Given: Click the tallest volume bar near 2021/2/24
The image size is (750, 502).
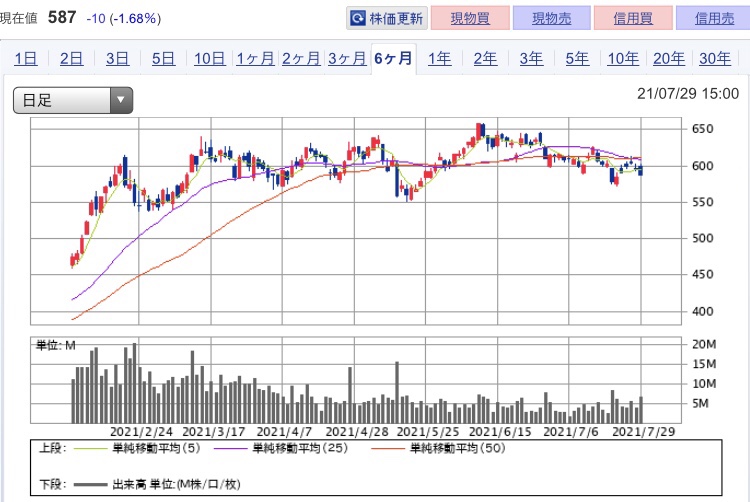Looking at the screenshot, I should (134, 383).
